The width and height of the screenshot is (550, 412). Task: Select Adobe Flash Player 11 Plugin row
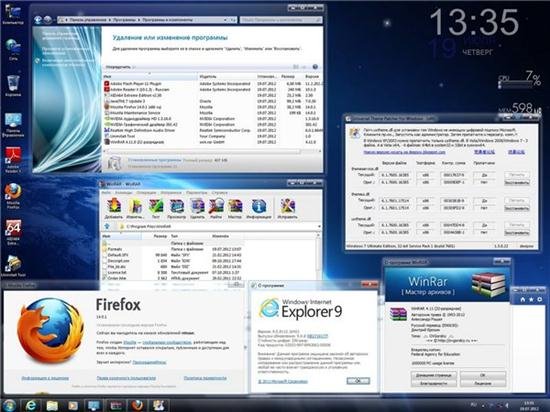(213, 84)
